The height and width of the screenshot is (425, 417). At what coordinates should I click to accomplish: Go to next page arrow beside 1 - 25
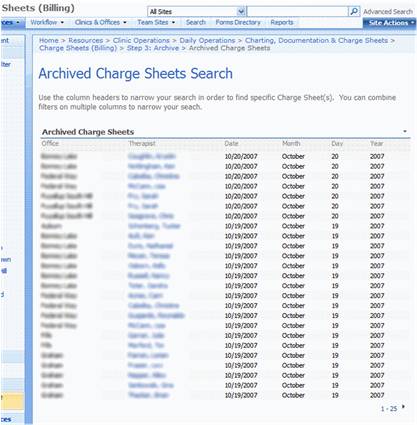click(403, 406)
